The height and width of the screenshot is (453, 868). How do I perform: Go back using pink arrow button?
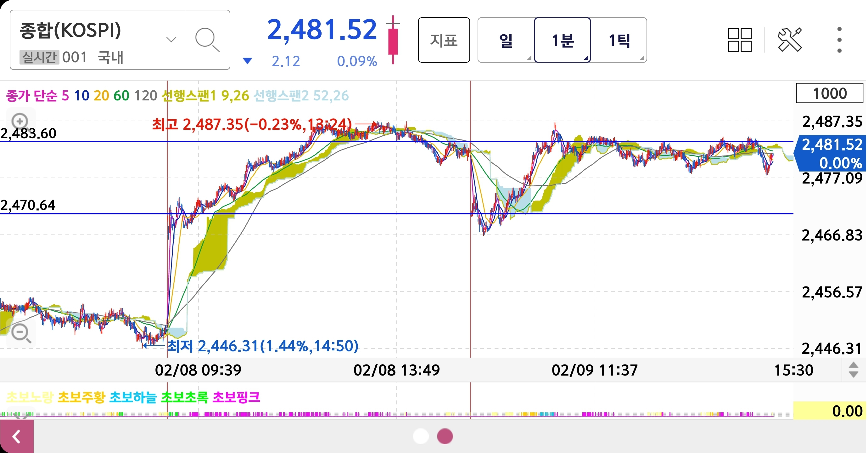click(16, 437)
